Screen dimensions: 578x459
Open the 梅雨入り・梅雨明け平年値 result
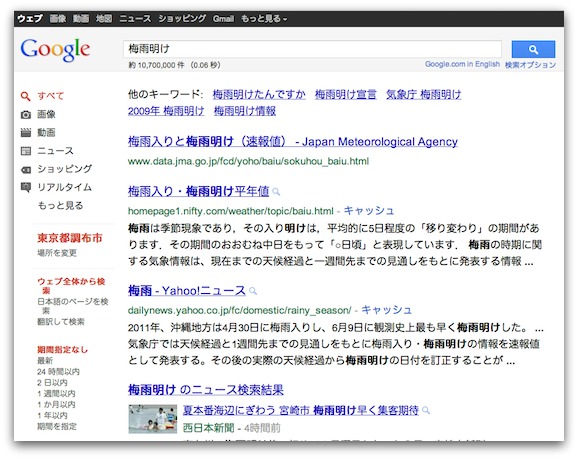tap(198, 191)
